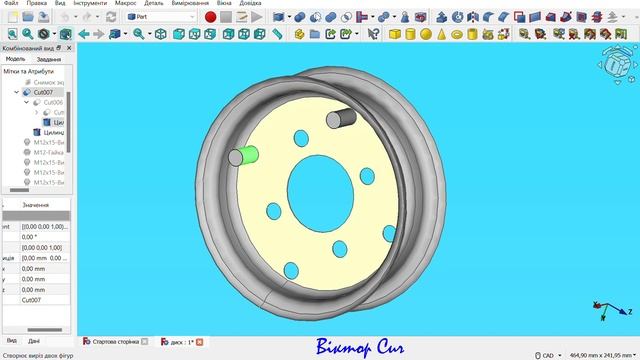
Task: Open the undo history dropdown arrow
Action: pyautogui.click(x=76, y=17)
